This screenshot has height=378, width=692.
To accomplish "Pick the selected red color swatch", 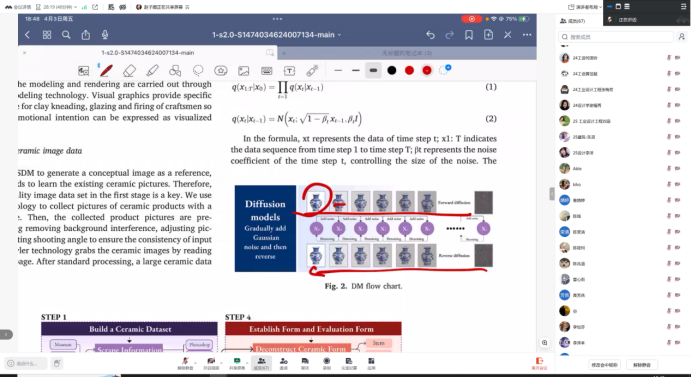I will coord(427,71).
